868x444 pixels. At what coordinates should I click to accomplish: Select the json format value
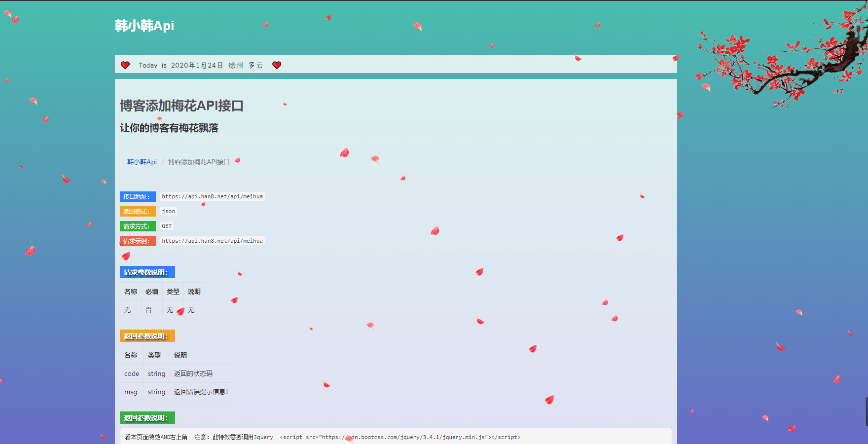(x=168, y=211)
